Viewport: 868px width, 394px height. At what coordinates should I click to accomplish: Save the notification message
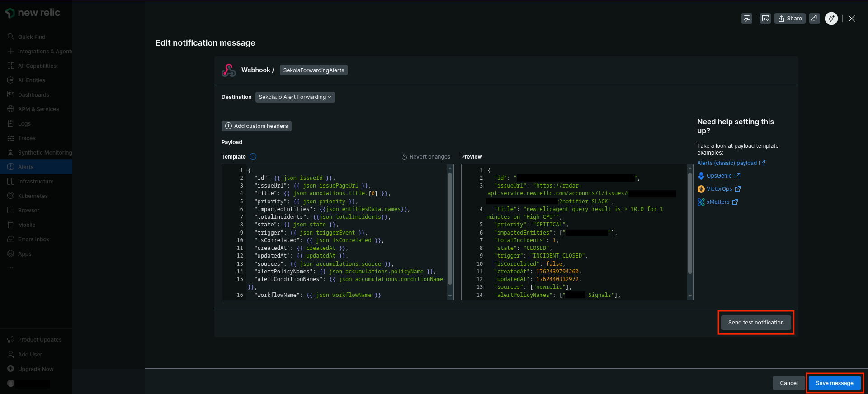click(x=834, y=383)
